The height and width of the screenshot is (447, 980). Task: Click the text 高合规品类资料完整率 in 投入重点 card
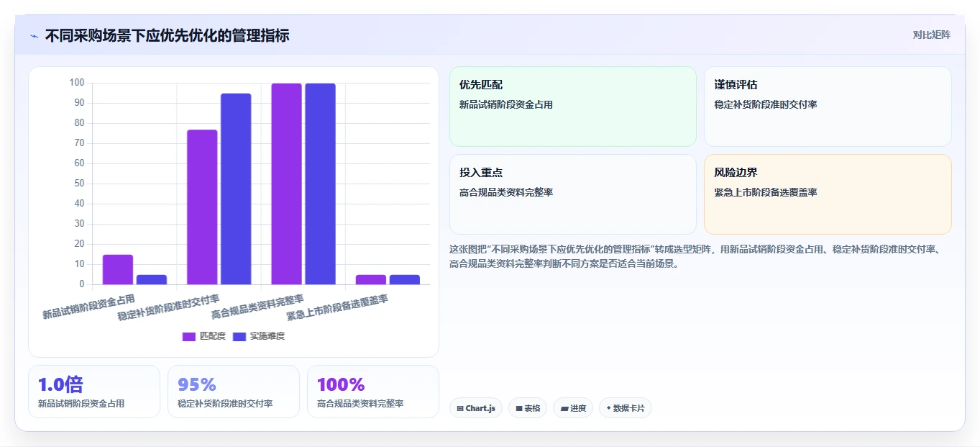[x=506, y=192]
